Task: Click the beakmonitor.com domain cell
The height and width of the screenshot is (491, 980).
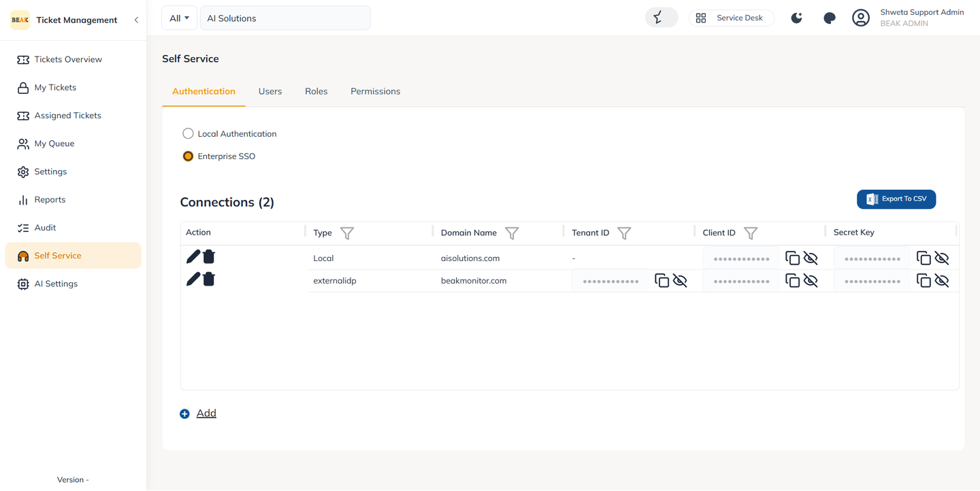Action: tap(474, 281)
